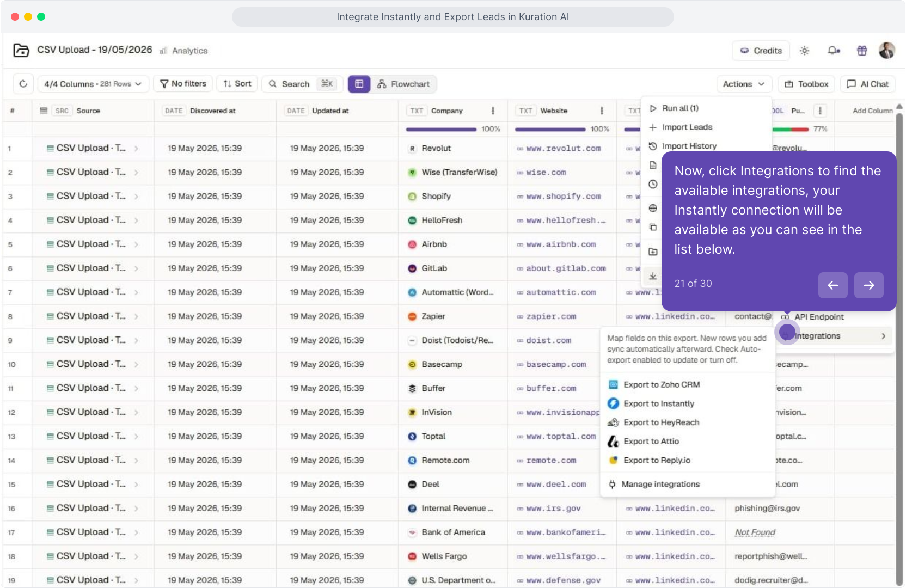Click the download export icon in Actions menu
906x588 pixels.
click(653, 276)
